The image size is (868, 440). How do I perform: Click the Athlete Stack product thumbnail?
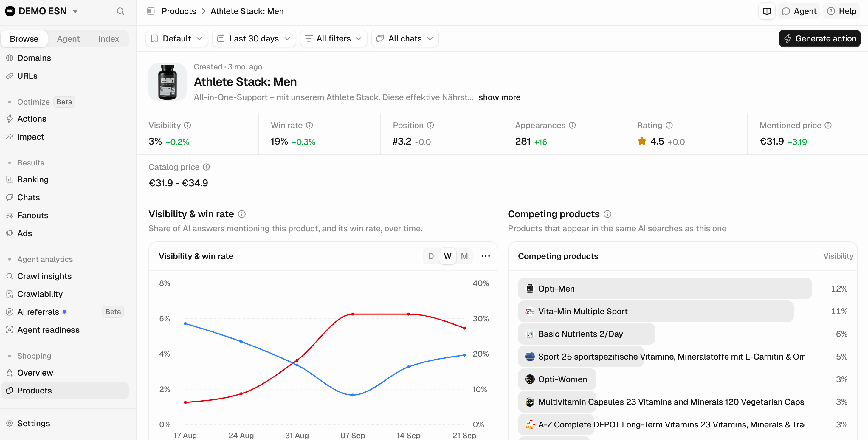tap(168, 82)
